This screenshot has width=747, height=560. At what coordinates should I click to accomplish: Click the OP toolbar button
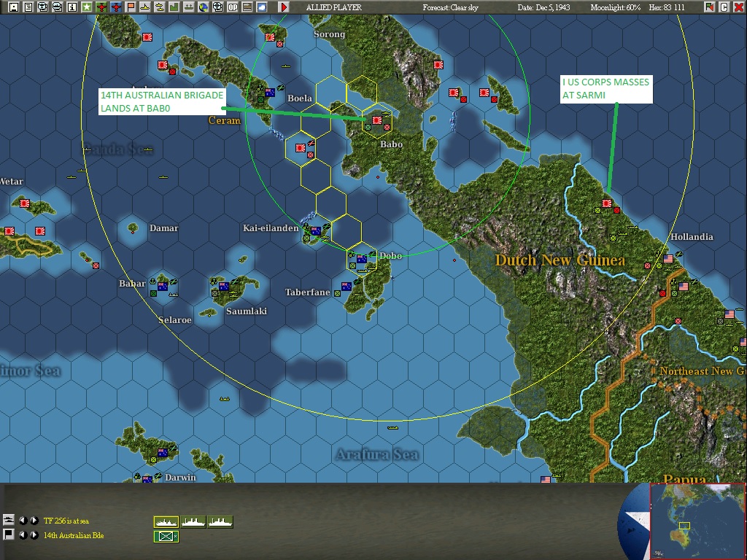233,7
